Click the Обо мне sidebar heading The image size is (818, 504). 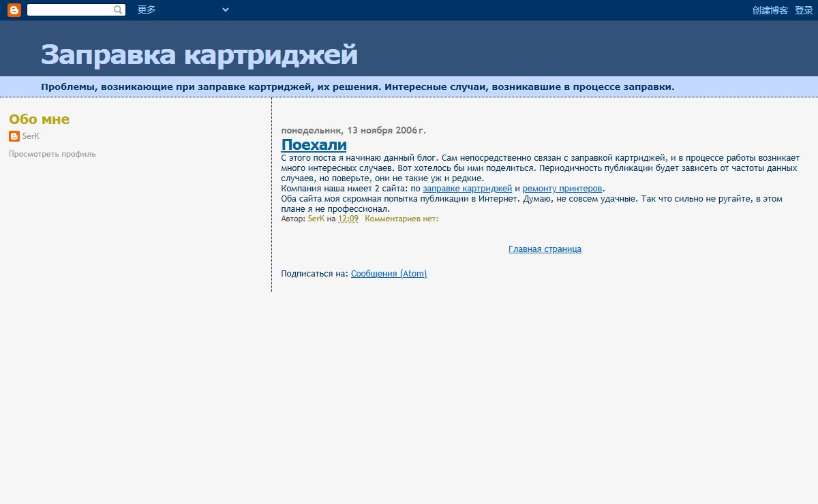point(39,119)
